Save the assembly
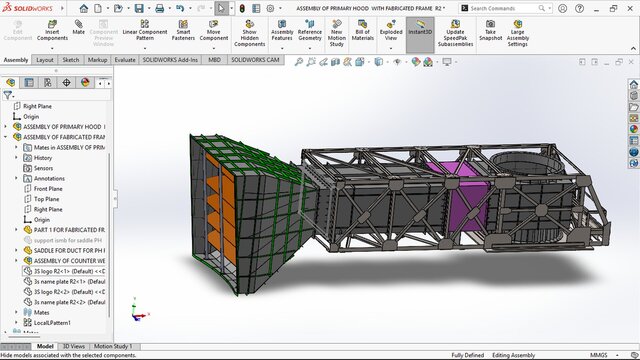Image resolution: width=640 pixels, height=360 pixels. tap(139, 8)
